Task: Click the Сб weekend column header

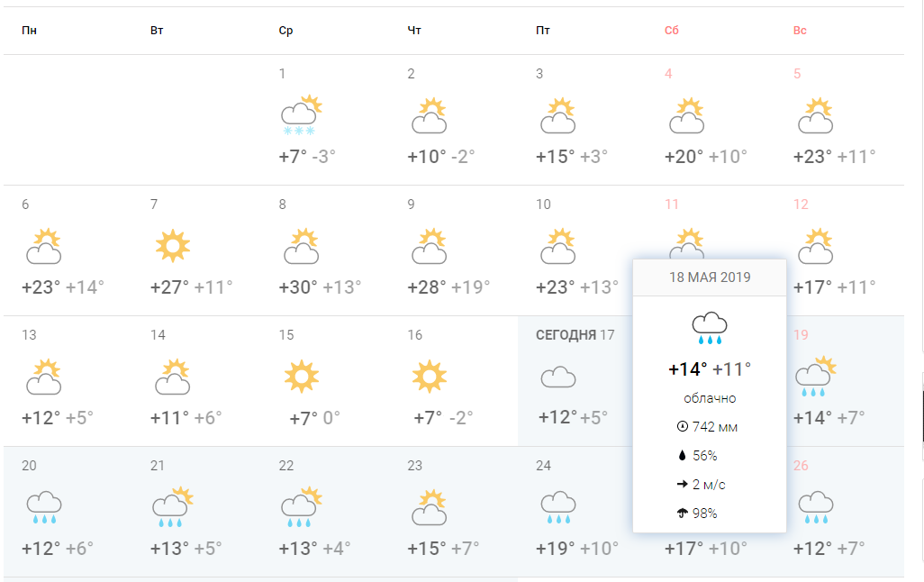Action: (672, 30)
